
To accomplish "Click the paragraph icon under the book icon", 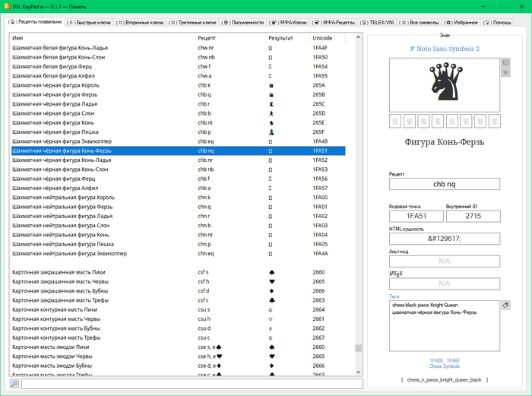I will [x=505, y=74].
